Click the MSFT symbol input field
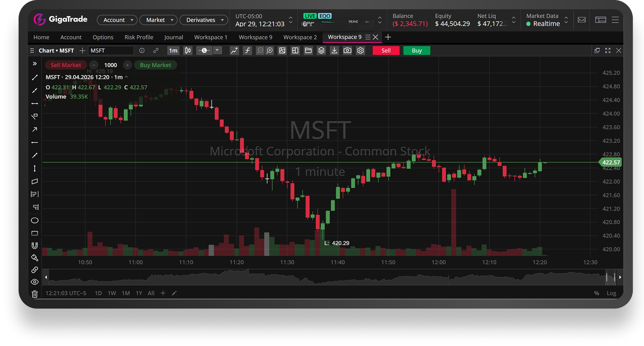This screenshot has width=644, height=346. 111,51
